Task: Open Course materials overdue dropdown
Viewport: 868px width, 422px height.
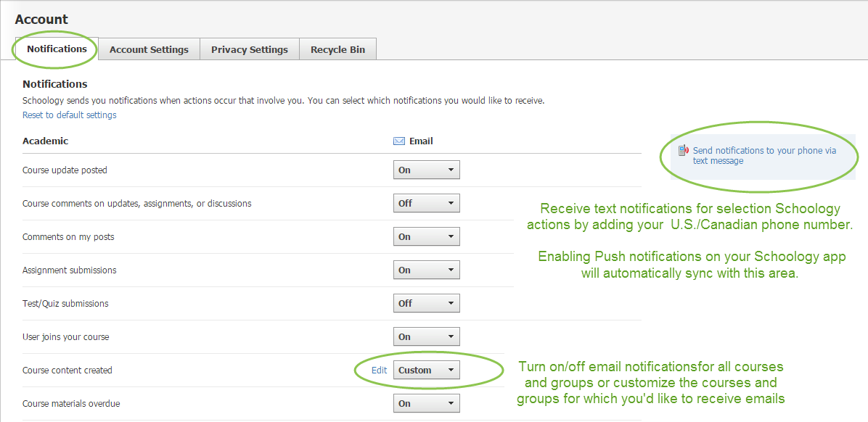Action: point(426,403)
